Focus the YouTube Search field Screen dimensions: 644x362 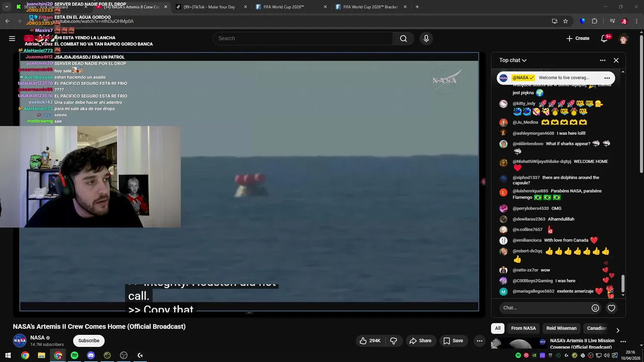click(x=303, y=39)
